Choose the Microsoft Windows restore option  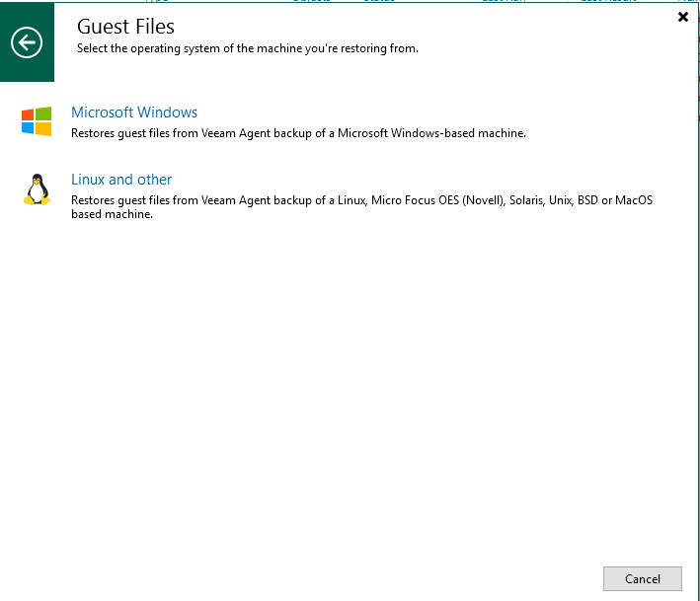coord(134,113)
